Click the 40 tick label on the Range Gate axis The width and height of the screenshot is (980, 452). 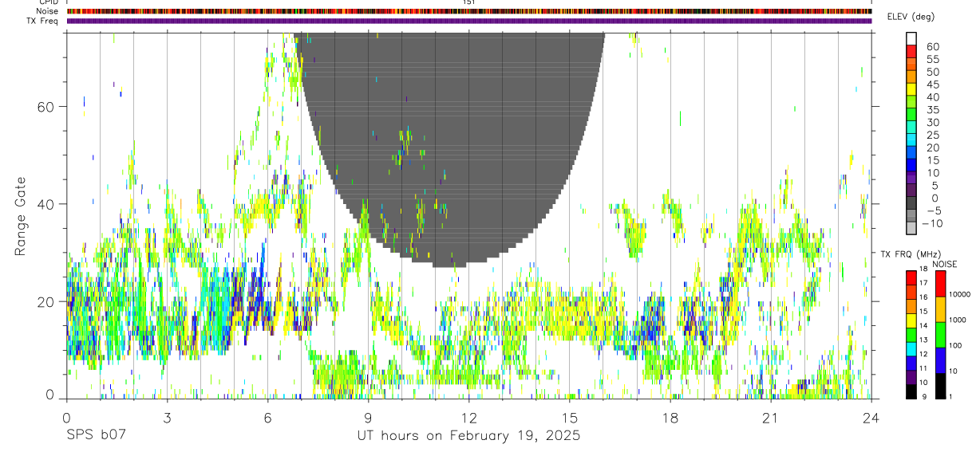pyautogui.click(x=46, y=204)
